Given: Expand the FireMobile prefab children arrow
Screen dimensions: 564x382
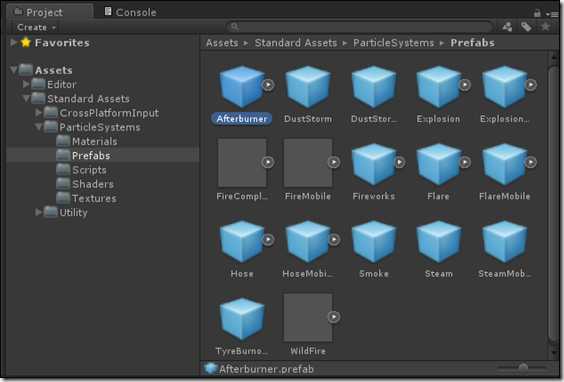Looking at the screenshot, I should coord(334,162).
